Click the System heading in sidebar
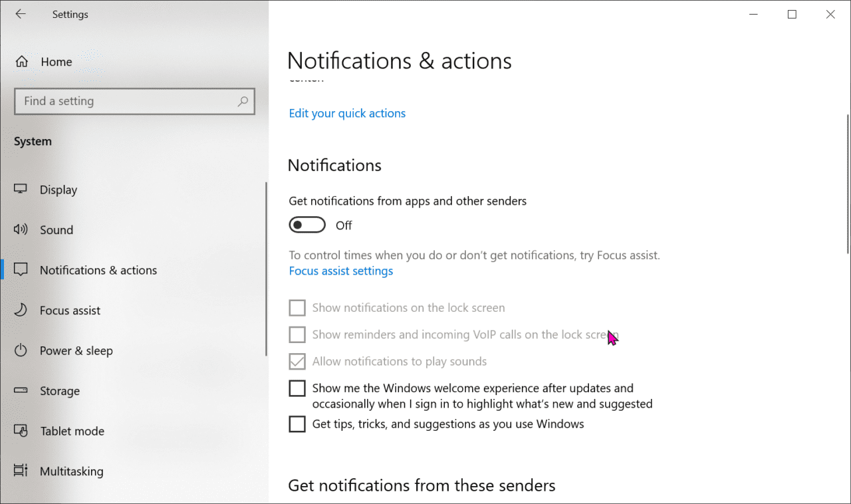 click(x=32, y=141)
